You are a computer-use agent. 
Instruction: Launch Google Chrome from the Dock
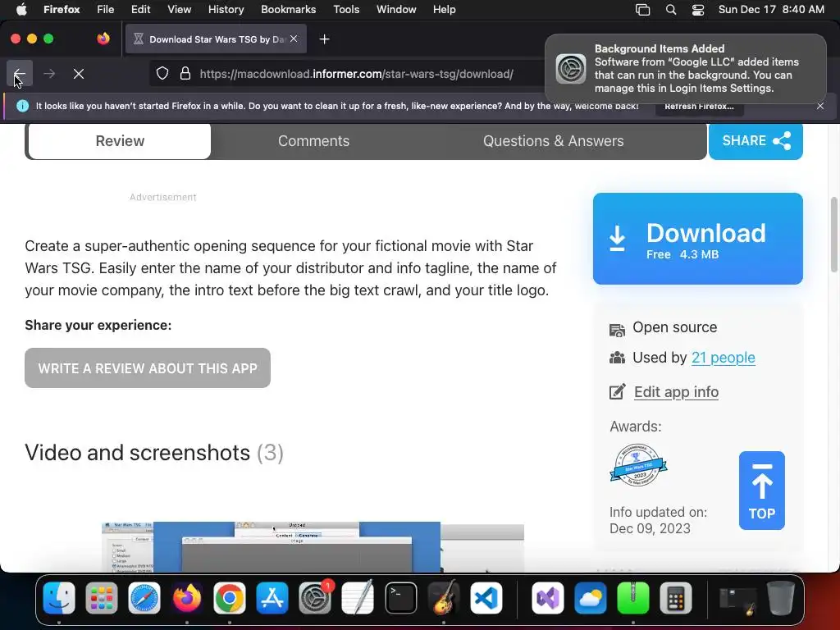[x=230, y=598]
